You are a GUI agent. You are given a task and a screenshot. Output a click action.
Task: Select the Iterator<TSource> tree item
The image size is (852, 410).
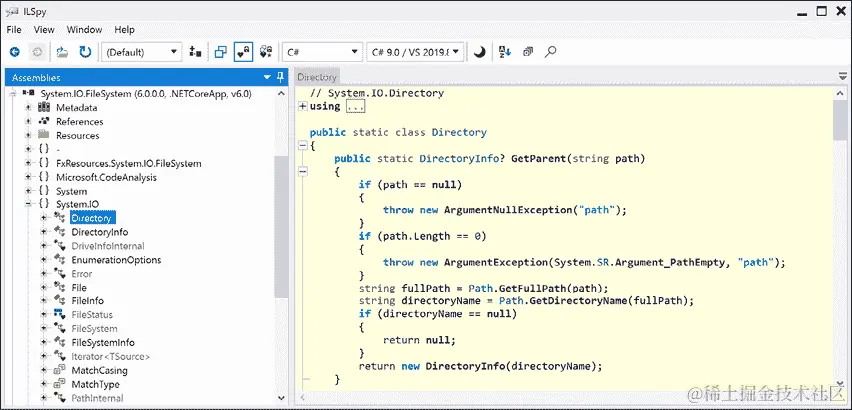(x=111, y=356)
